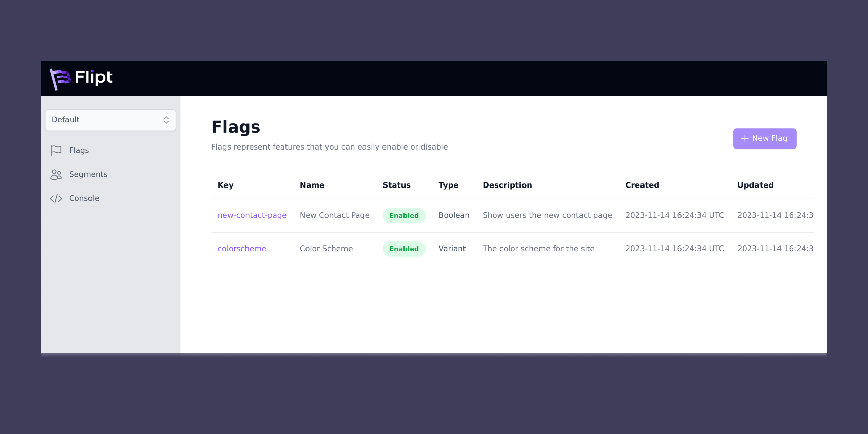Click the Created column header
This screenshot has height=434, width=868.
coord(642,185)
